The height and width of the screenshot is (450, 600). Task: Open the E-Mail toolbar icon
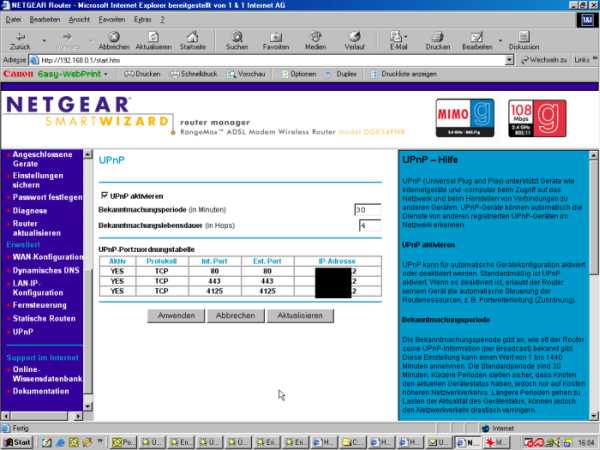396,41
